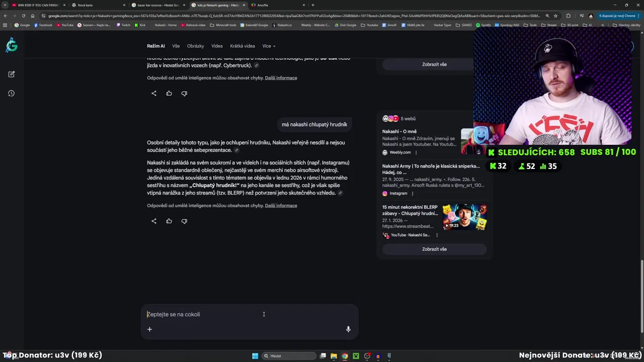
Task: Open 'Další informace' link under chlupatý answer
Action: tap(281, 206)
